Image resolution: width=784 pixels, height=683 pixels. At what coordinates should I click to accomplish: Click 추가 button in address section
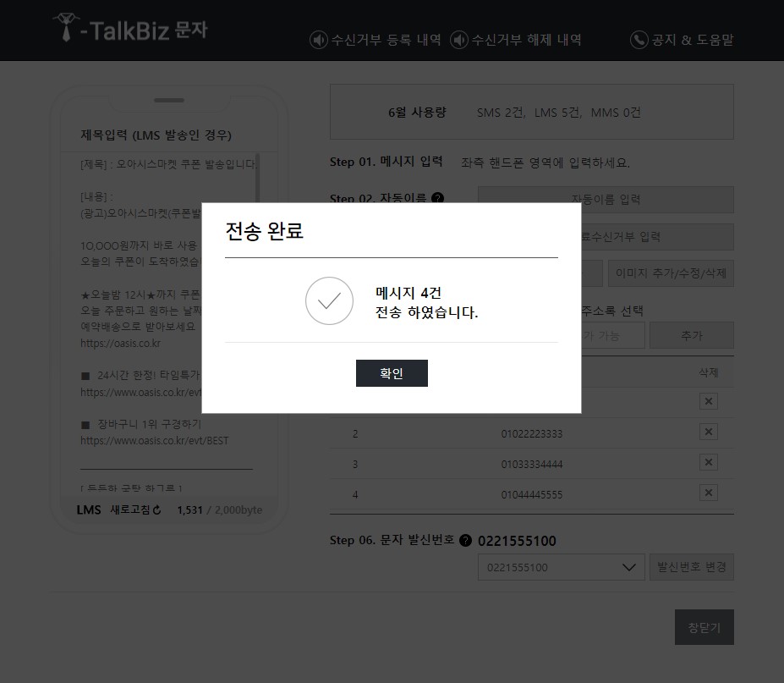[x=692, y=335]
